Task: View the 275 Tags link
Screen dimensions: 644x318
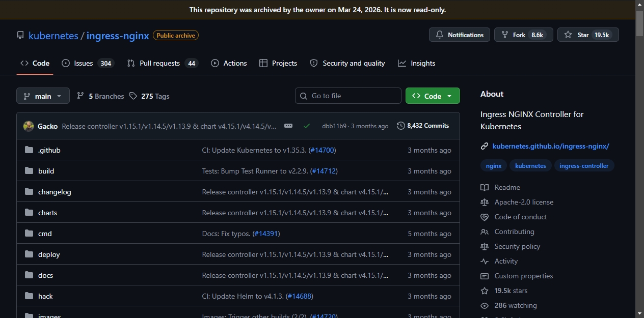Action: pos(149,96)
